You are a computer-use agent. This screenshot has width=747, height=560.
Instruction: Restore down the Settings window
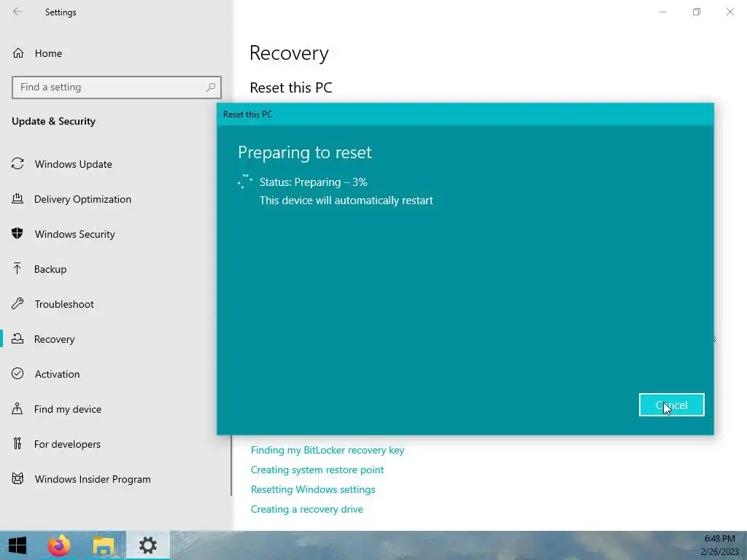[x=697, y=12]
